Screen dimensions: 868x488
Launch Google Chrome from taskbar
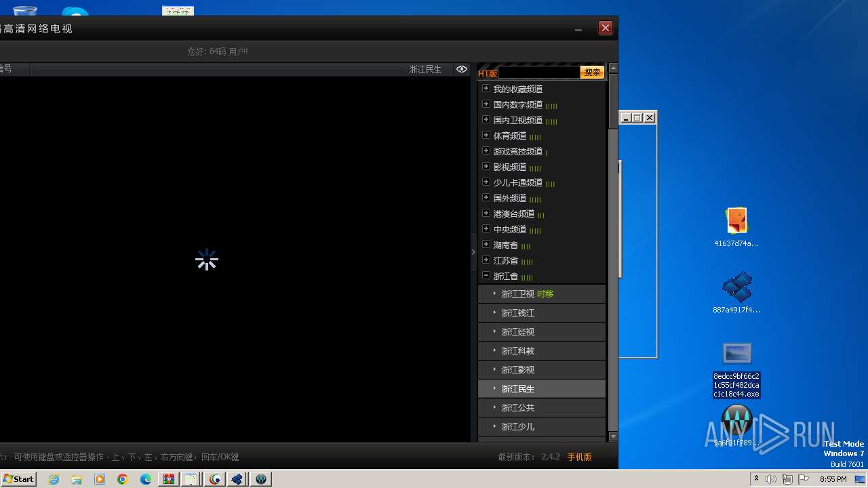pyautogui.click(x=123, y=479)
